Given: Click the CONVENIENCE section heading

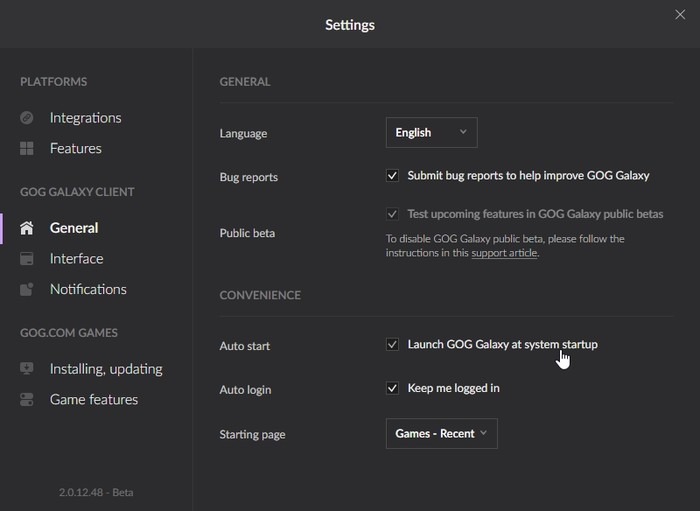Looking at the screenshot, I should [x=260, y=295].
